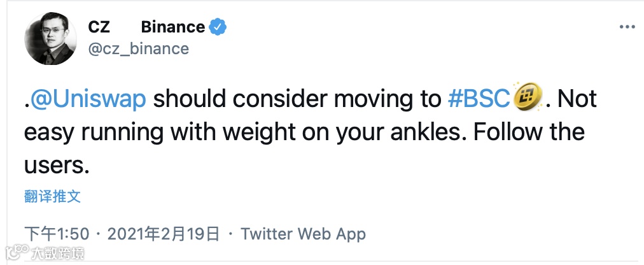Click the 大数跨境 watermark text
The image size is (644, 265).
click(x=57, y=254)
